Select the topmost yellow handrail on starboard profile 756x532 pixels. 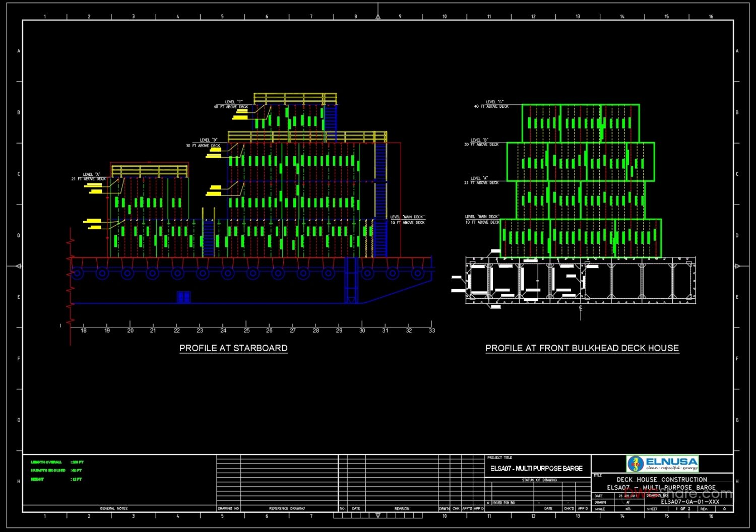coord(295,98)
